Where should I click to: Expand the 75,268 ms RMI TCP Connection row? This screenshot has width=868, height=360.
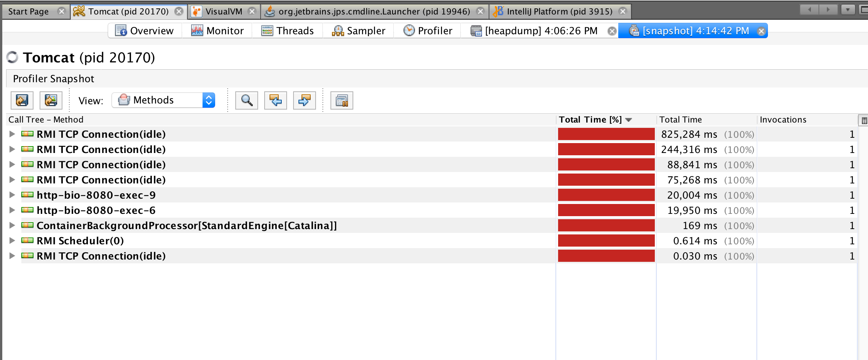point(12,180)
